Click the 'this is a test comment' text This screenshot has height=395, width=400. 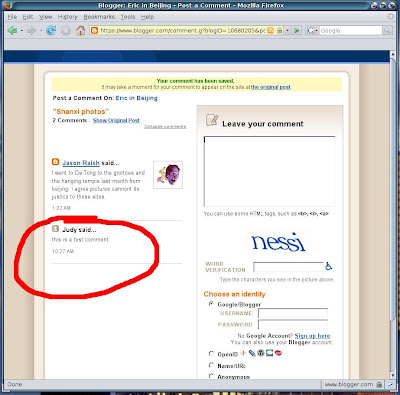(80, 240)
